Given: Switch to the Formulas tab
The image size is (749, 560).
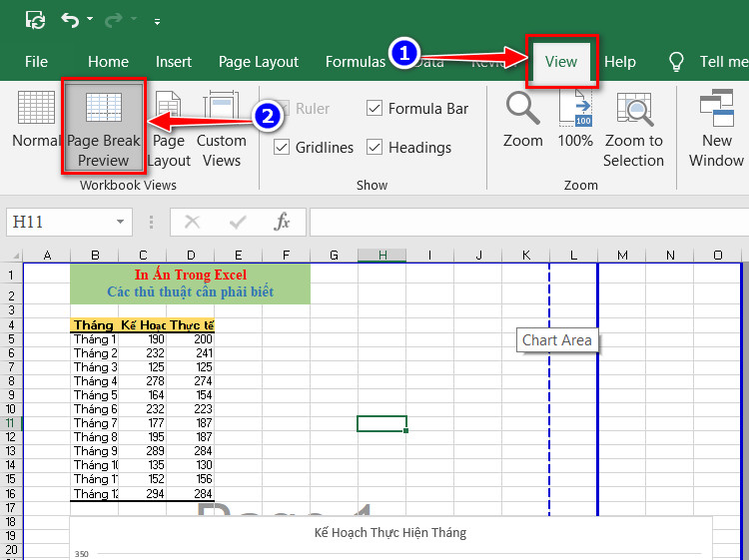Looking at the screenshot, I should coord(356,62).
